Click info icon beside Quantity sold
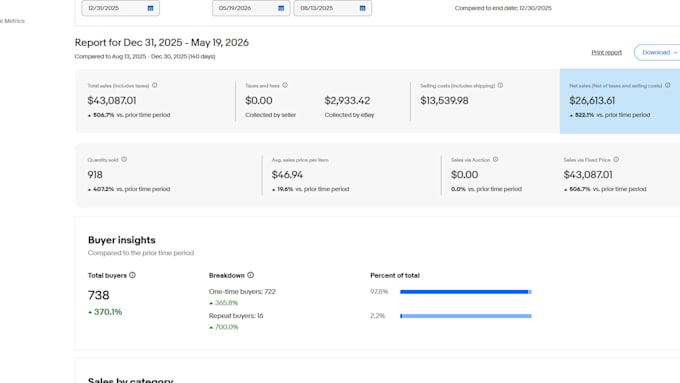This screenshot has width=680, height=383. pos(124,160)
